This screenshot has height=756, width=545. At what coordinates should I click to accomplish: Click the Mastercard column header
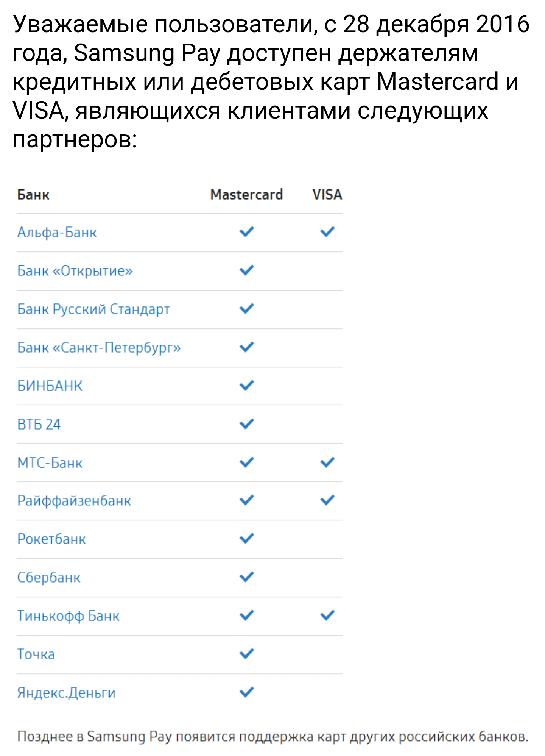click(247, 195)
